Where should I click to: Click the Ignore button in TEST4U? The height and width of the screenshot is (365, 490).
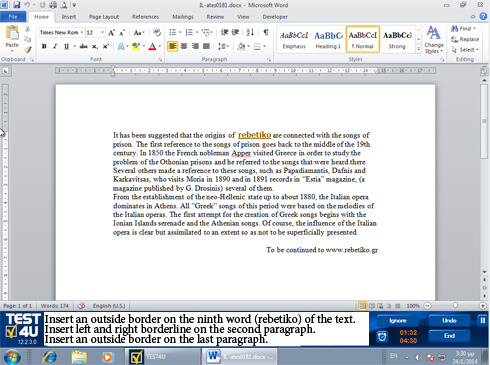click(x=397, y=321)
